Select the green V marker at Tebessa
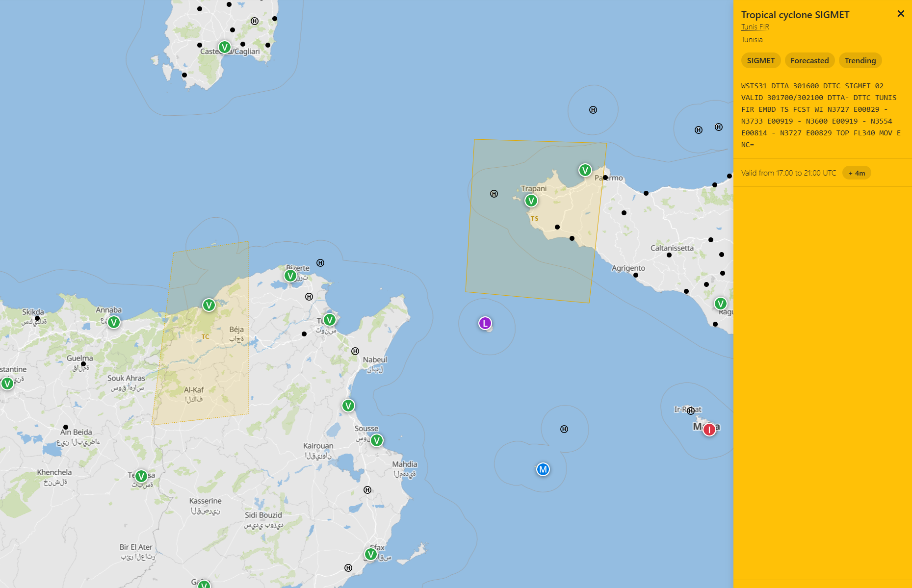Viewport: 912px width, 588px height. tap(141, 476)
